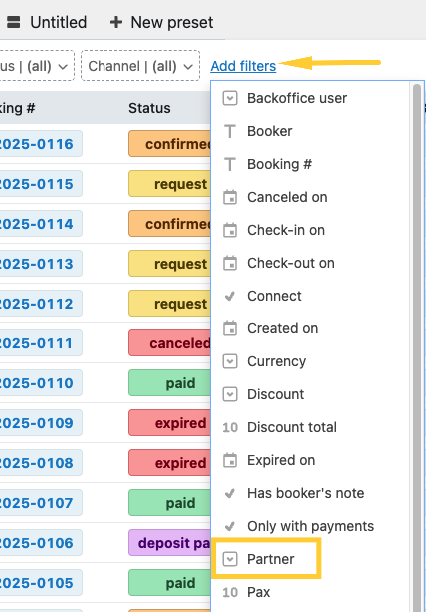Screen dimensions: 426x612
Task: Enable the Only with payments filter
Action: [310, 526]
